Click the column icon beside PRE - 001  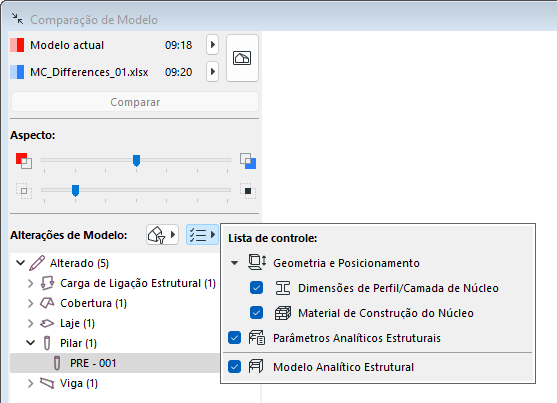pyautogui.click(x=56, y=363)
